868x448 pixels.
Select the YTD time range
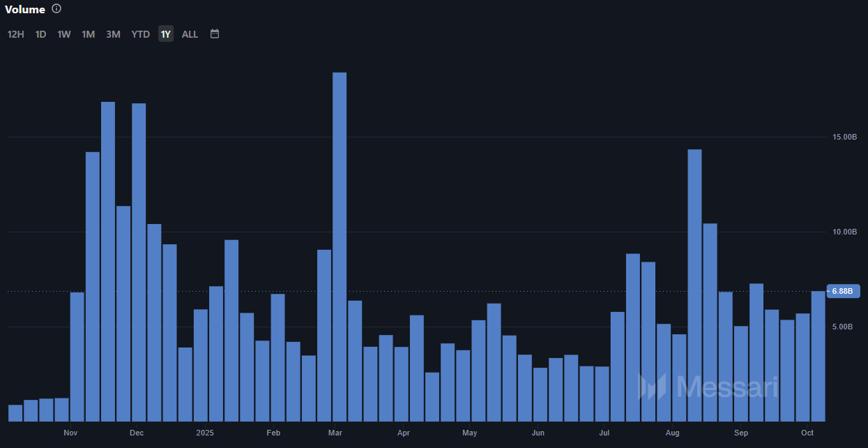coord(141,34)
